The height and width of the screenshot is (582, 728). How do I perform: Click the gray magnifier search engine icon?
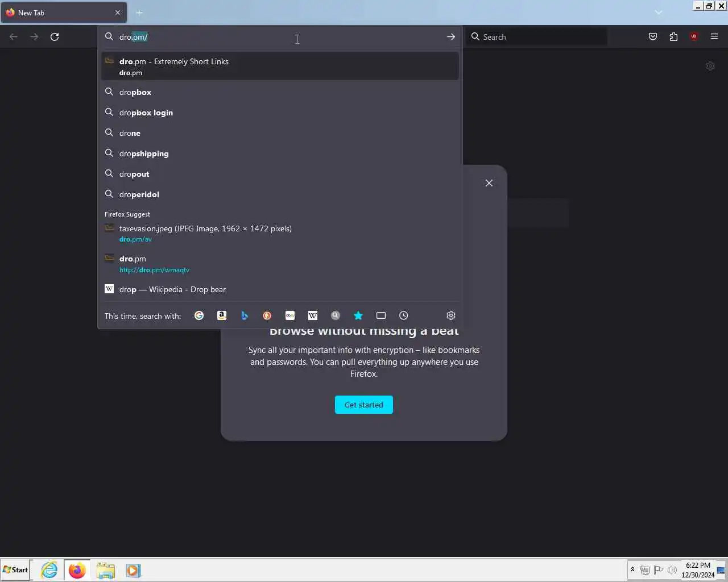click(x=336, y=315)
